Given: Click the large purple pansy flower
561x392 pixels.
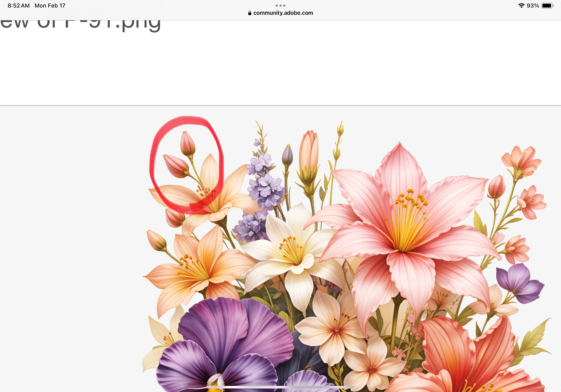Looking at the screenshot, I should [x=227, y=342].
